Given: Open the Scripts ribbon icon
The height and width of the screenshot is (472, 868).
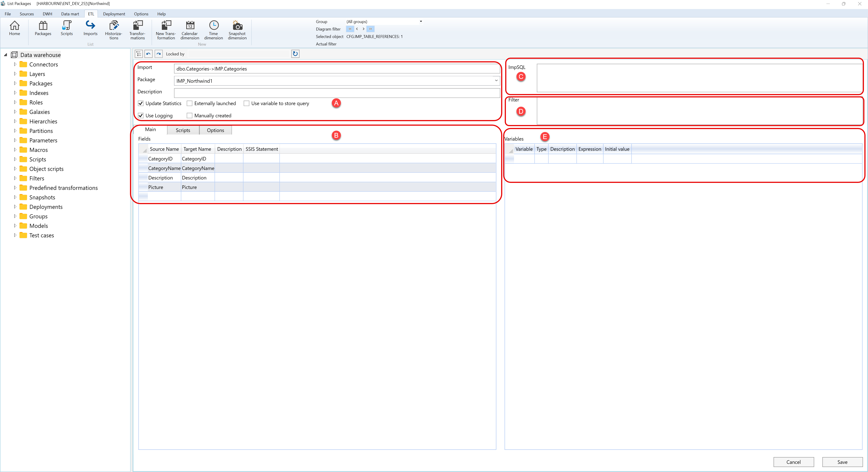Looking at the screenshot, I should [x=67, y=28].
